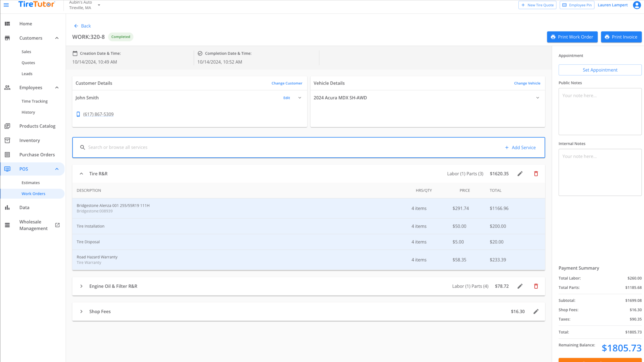Screen dimensions: 644x362
Task: Edit Engine Oil & Filter R&R service
Action: (520, 286)
